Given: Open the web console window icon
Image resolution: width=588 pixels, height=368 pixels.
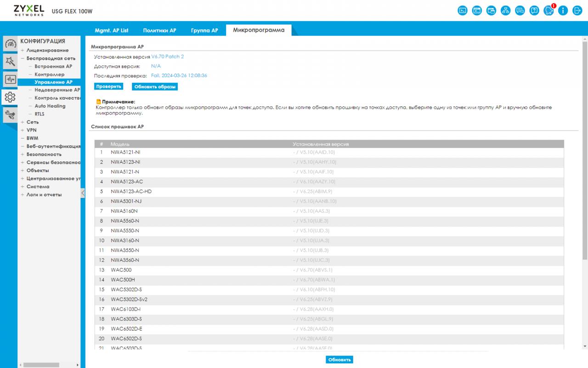Looking at the screenshot, I should click(477, 11).
